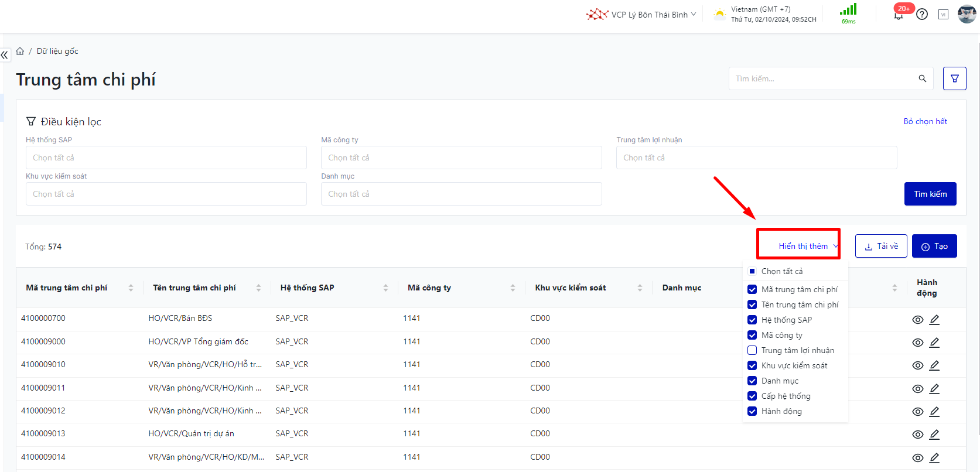The height and width of the screenshot is (472, 980).
Task: Sort by Mã trung tâm chi phí column
Action: (131, 288)
